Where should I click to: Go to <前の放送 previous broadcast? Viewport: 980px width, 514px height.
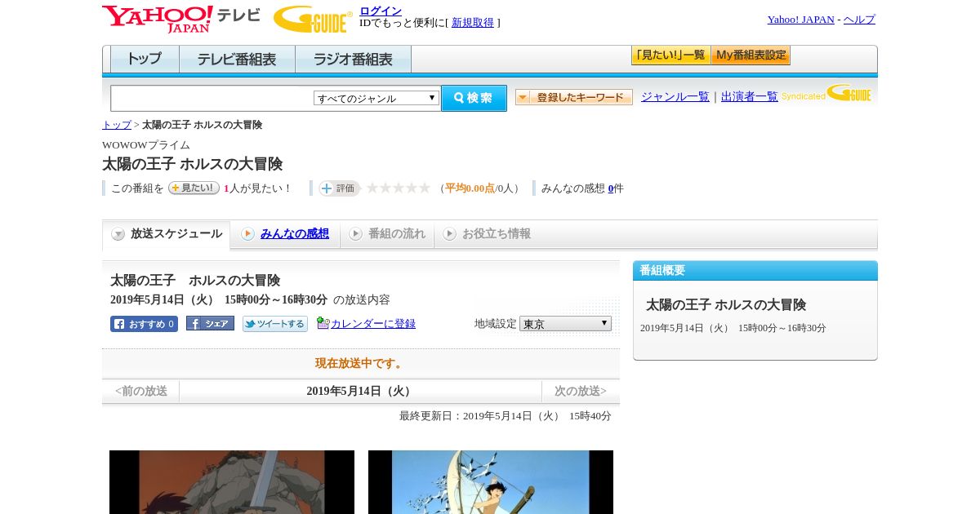pyautogui.click(x=141, y=392)
